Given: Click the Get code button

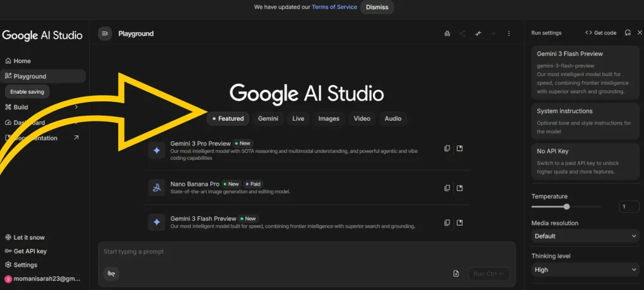Looking at the screenshot, I should [601, 33].
